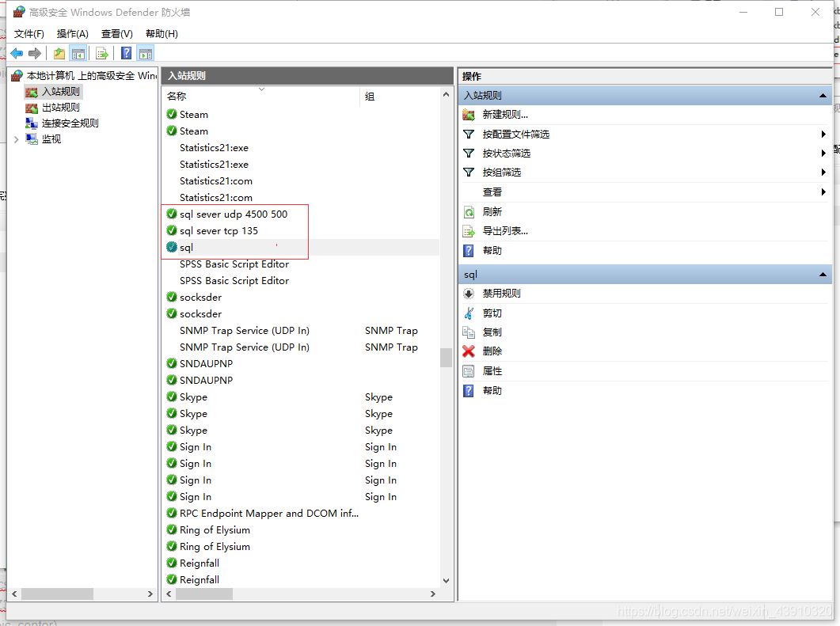Expand the Monitoring (监视) tree node

(16, 139)
